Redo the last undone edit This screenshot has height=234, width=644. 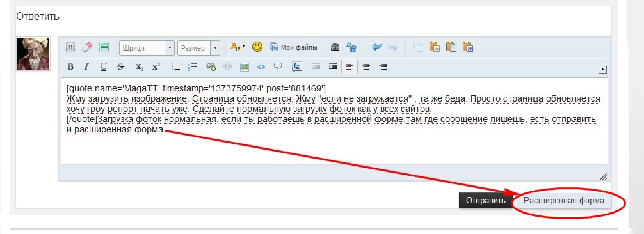392,47
